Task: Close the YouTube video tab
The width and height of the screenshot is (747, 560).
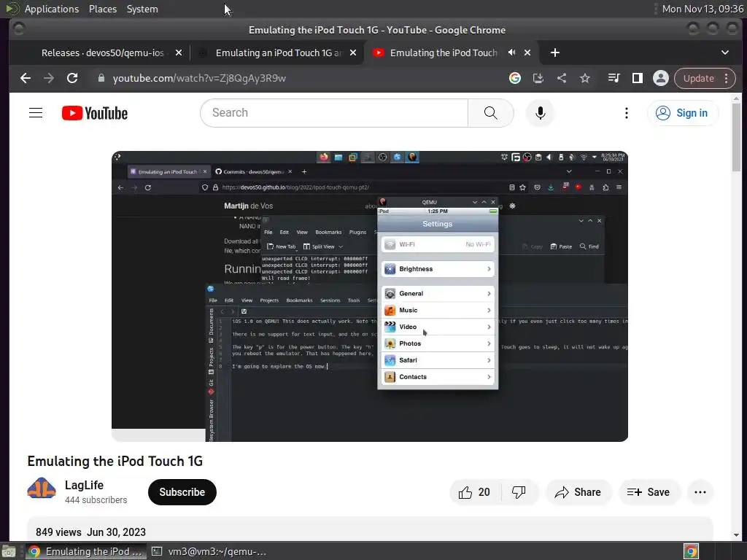Action: [x=527, y=52]
